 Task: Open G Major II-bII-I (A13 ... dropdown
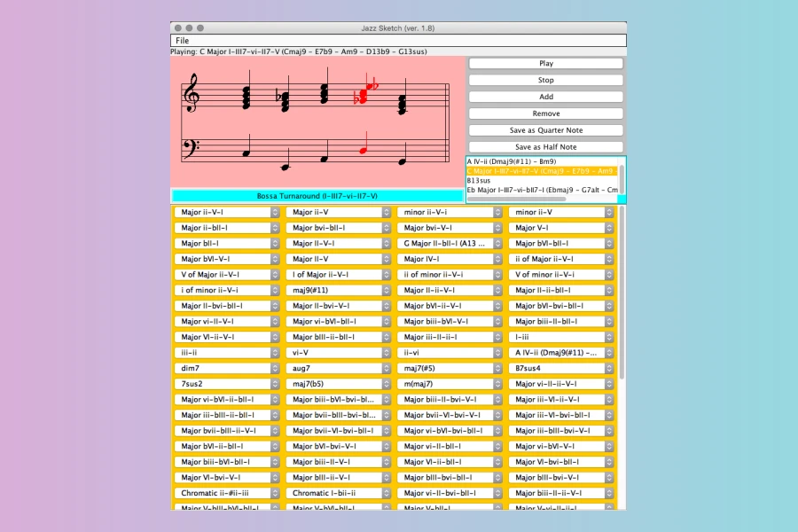[x=450, y=243]
